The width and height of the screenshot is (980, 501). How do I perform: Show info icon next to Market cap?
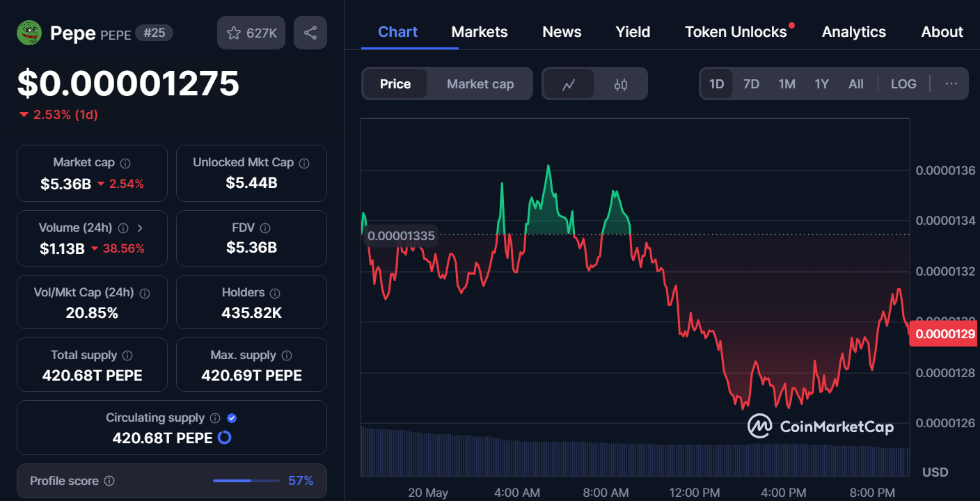(x=125, y=163)
